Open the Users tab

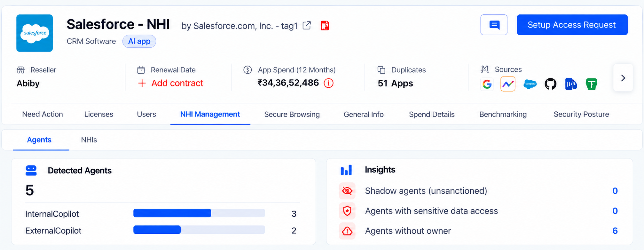[146, 114]
